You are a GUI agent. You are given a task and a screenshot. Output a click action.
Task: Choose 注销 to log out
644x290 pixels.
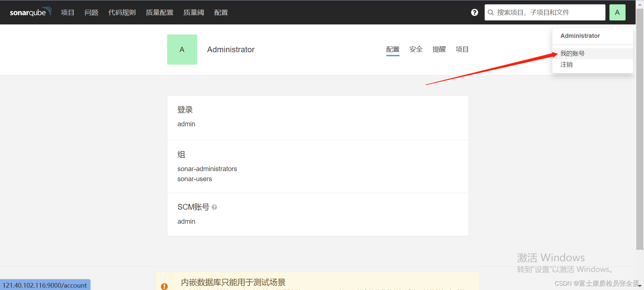(593, 65)
